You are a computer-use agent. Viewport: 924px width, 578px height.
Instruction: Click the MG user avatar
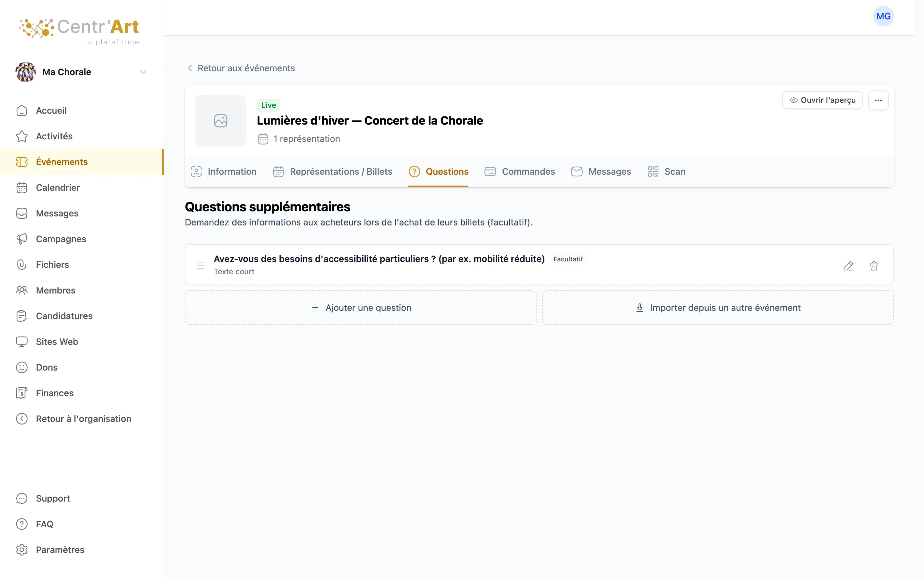tap(883, 16)
